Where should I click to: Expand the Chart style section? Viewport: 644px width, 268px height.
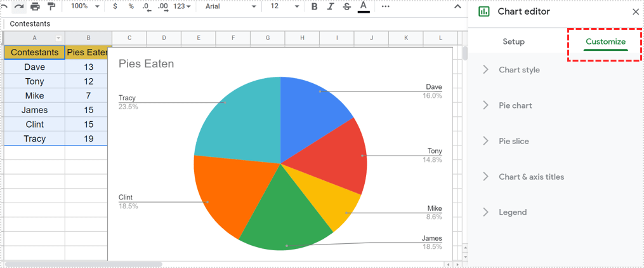click(519, 70)
